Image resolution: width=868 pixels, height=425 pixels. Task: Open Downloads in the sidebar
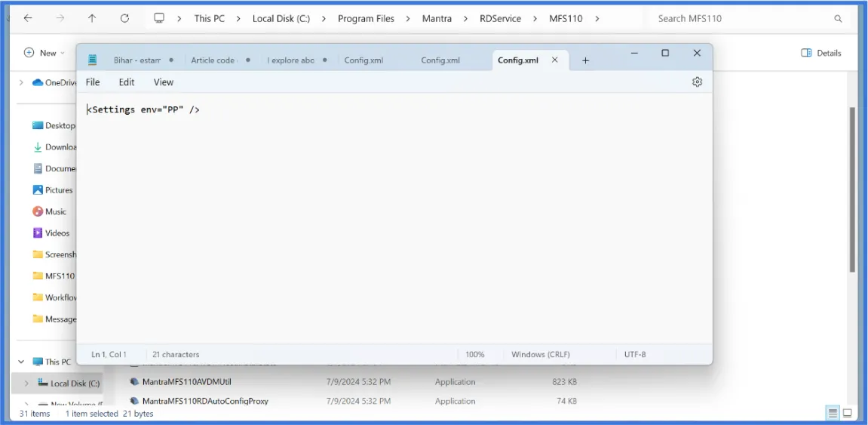point(54,147)
